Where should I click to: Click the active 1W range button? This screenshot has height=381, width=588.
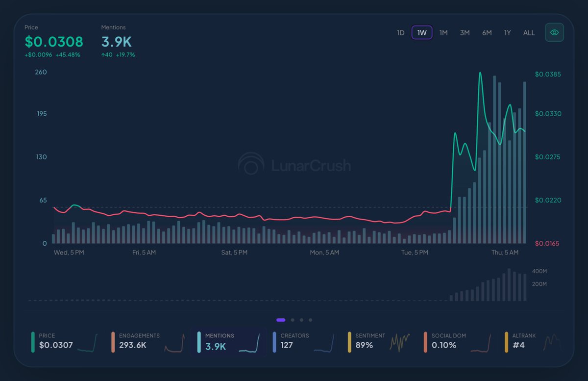[422, 33]
